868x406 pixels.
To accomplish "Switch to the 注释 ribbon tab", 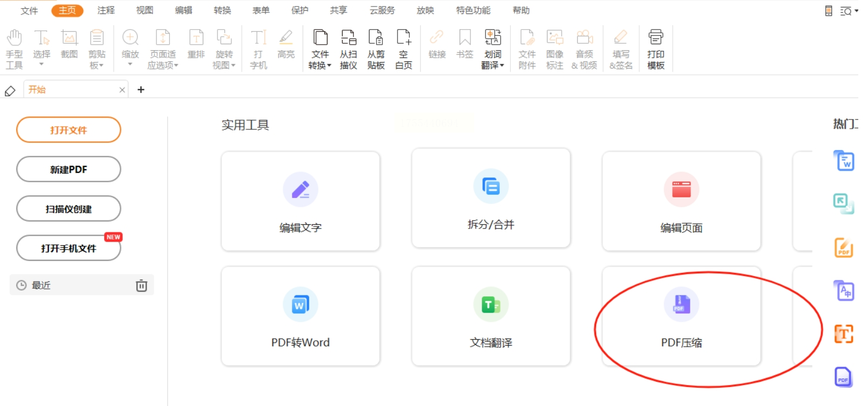I will coord(106,10).
